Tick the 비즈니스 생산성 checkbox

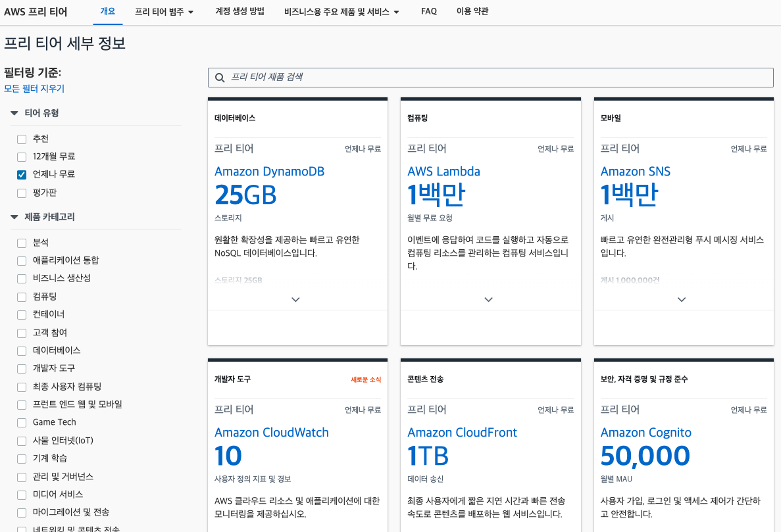click(x=22, y=279)
